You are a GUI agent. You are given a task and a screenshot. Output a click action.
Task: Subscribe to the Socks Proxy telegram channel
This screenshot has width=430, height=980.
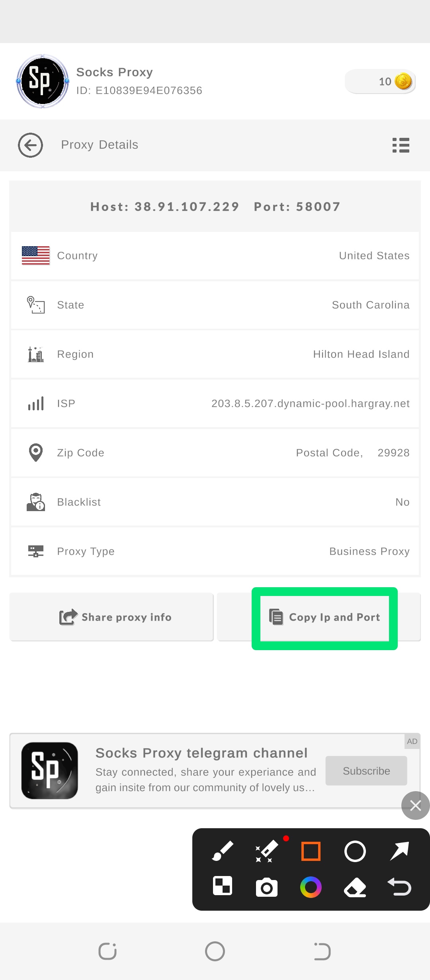pos(366,771)
